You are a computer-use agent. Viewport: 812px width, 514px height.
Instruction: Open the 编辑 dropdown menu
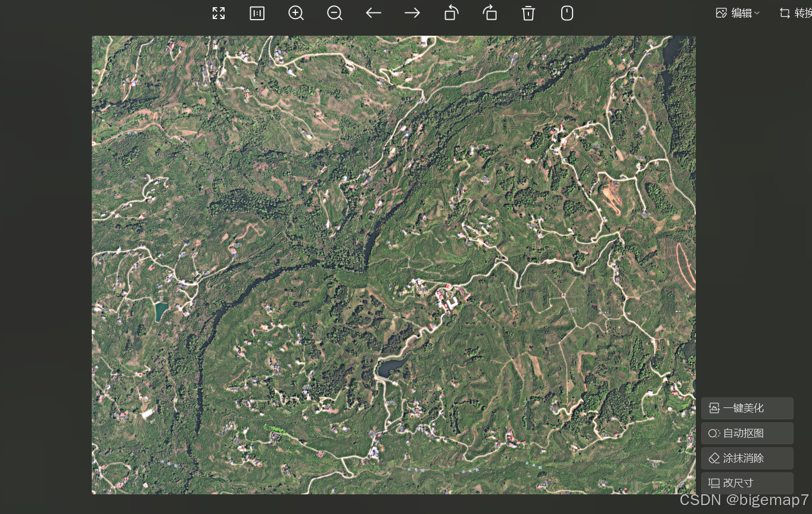(738, 13)
